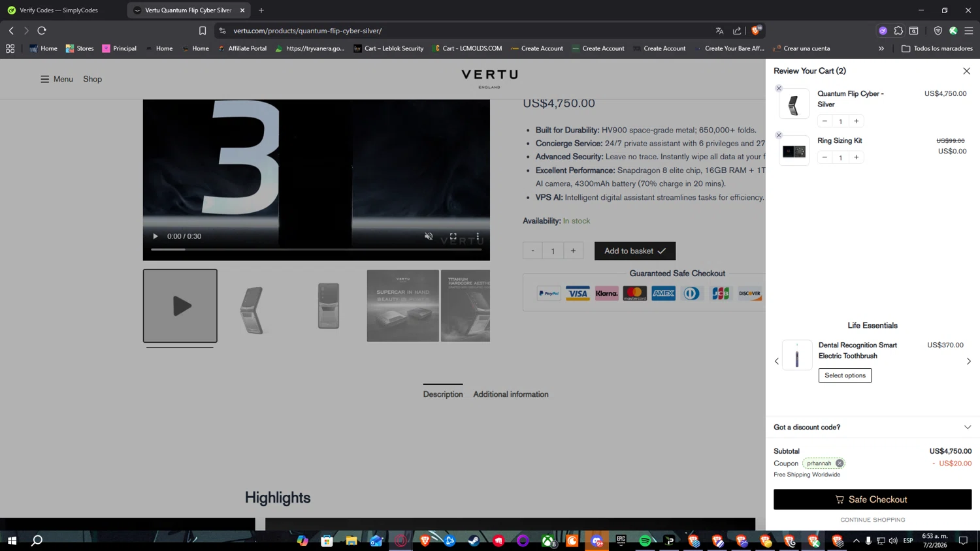Decrease Quantum Flip Cyber quantity in cart
Image resolution: width=980 pixels, height=551 pixels.
[825, 121]
